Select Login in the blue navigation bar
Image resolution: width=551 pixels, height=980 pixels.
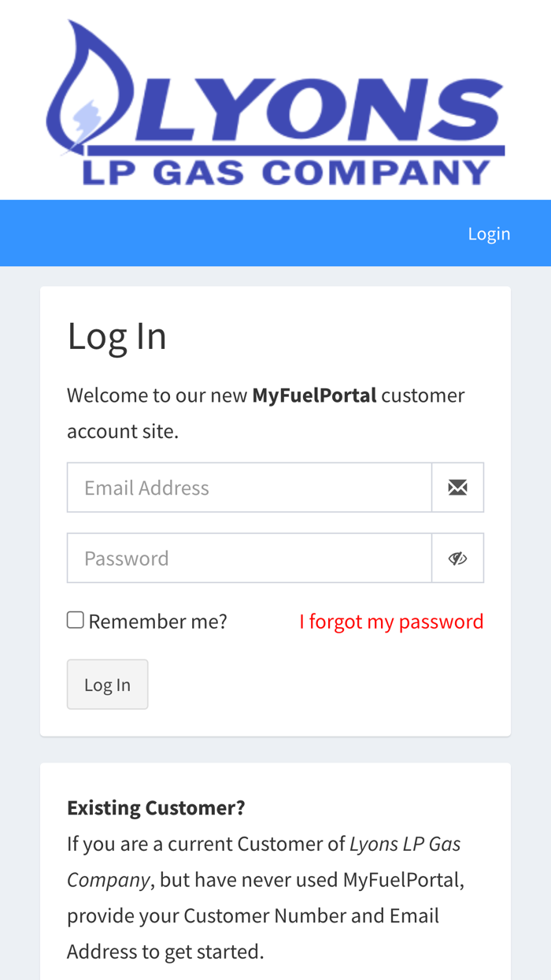(489, 233)
